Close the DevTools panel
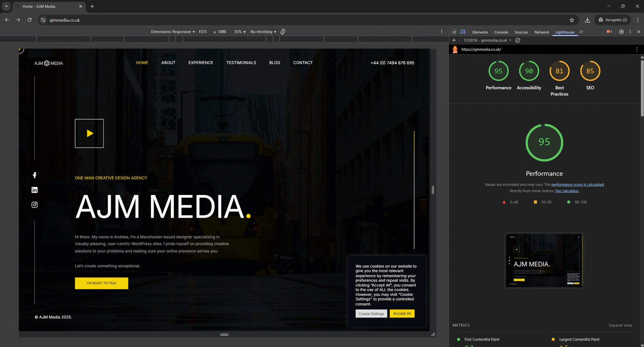Screen dimensions: 644x347 click(639, 31)
